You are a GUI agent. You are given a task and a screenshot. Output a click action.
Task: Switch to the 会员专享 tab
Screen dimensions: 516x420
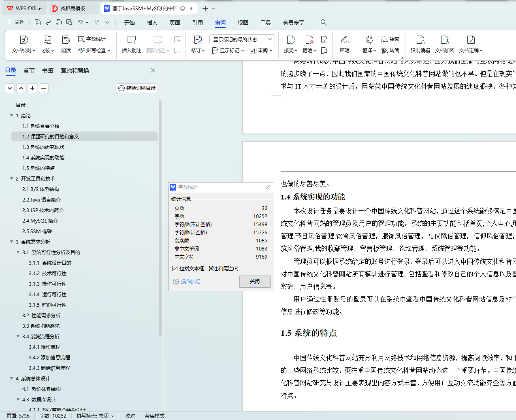coord(294,23)
